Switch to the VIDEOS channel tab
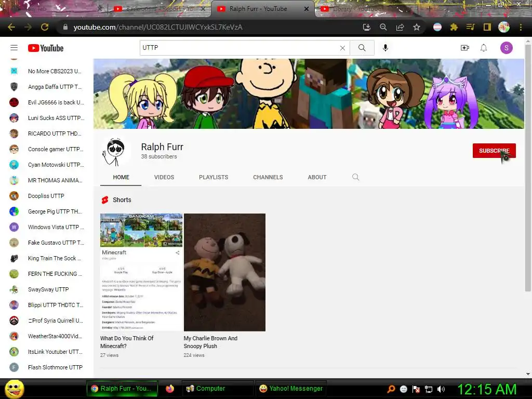This screenshot has height=399, width=532. click(x=164, y=177)
